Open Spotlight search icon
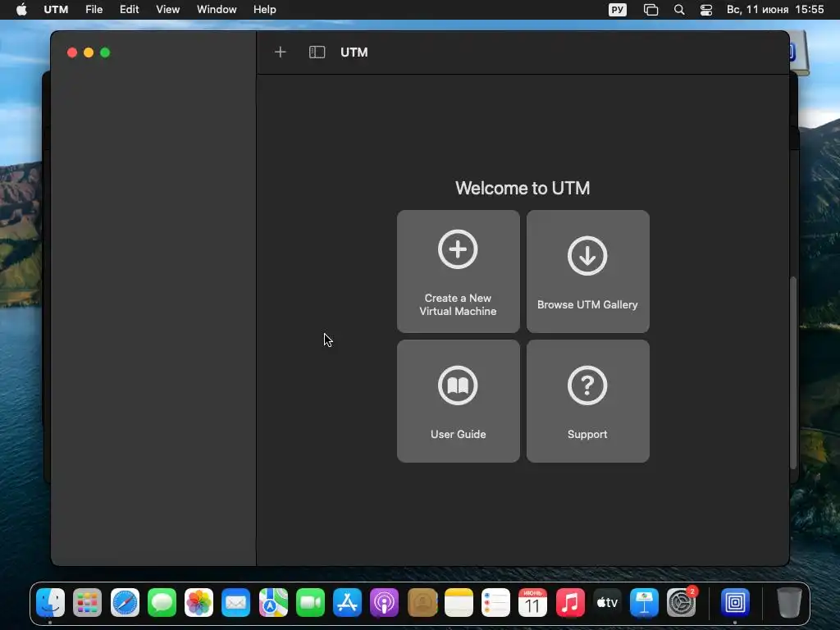 coord(678,10)
